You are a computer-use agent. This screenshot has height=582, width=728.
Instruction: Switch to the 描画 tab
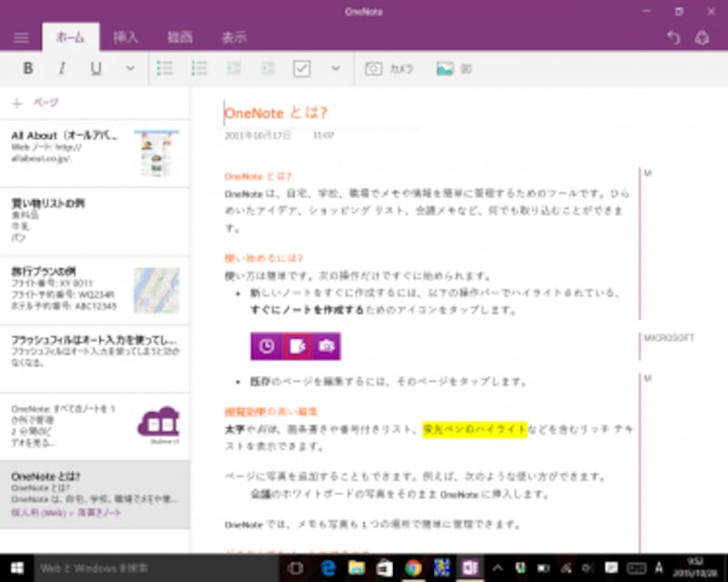click(x=179, y=37)
